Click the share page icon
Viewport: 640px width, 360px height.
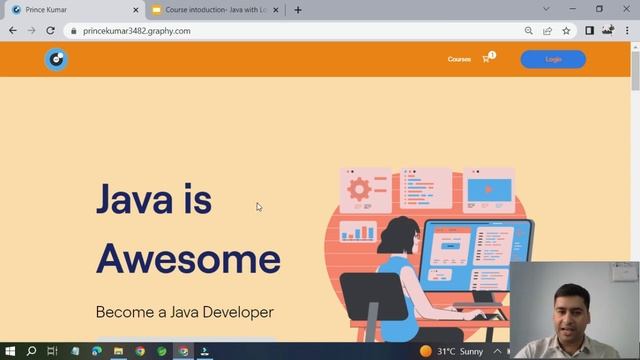pos(547,31)
